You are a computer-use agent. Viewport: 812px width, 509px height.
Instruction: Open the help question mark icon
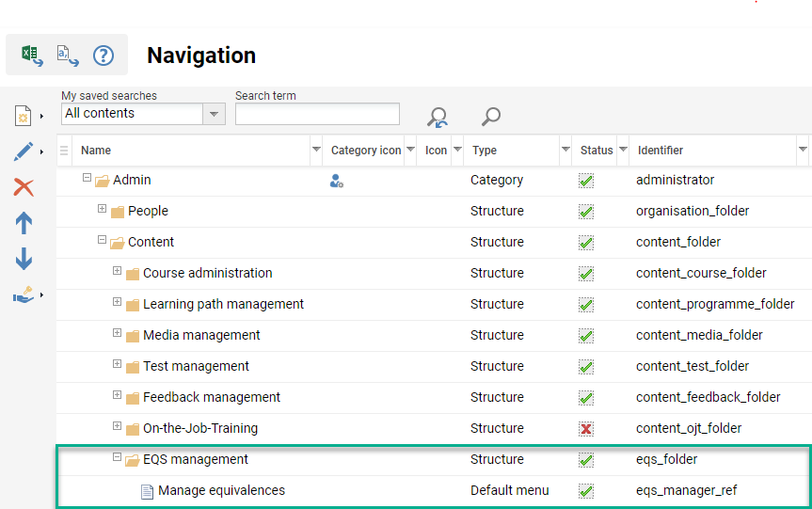103,56
